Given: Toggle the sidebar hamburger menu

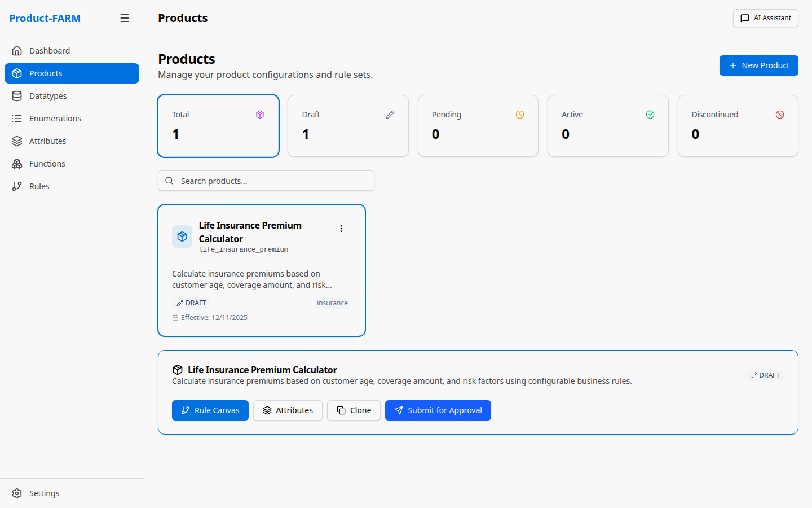Looking at the screenshot, I should (125, 18).
